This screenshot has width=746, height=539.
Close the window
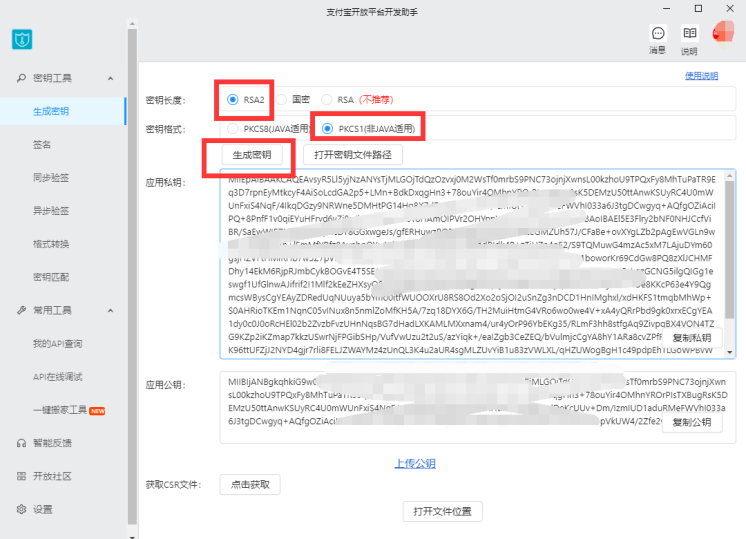pyautogui.click(x=730, y=9)
